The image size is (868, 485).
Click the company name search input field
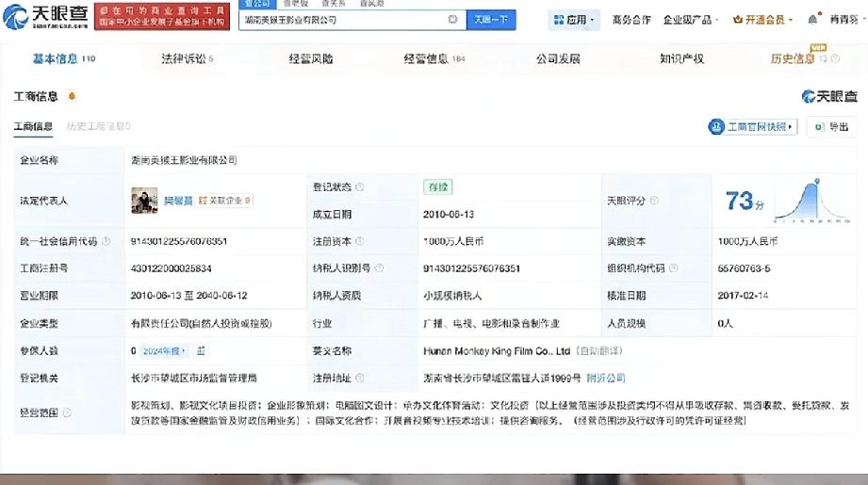(343, 20)
